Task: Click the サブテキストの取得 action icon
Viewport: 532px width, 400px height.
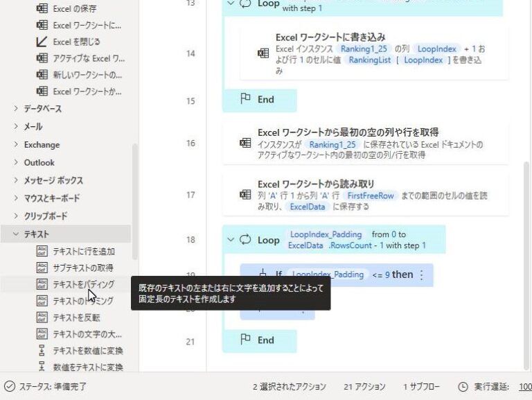Action: 42,268
